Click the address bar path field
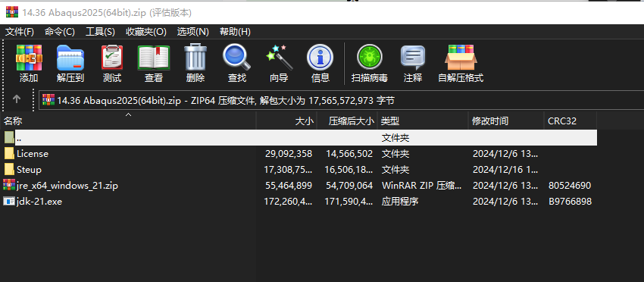This screenshot has height=282, width=644. (x=341, y=100)
